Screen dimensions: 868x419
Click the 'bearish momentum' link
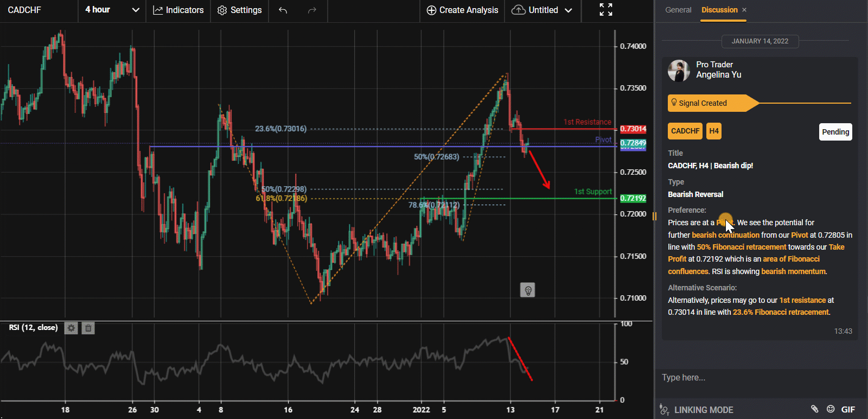[794, 271]
